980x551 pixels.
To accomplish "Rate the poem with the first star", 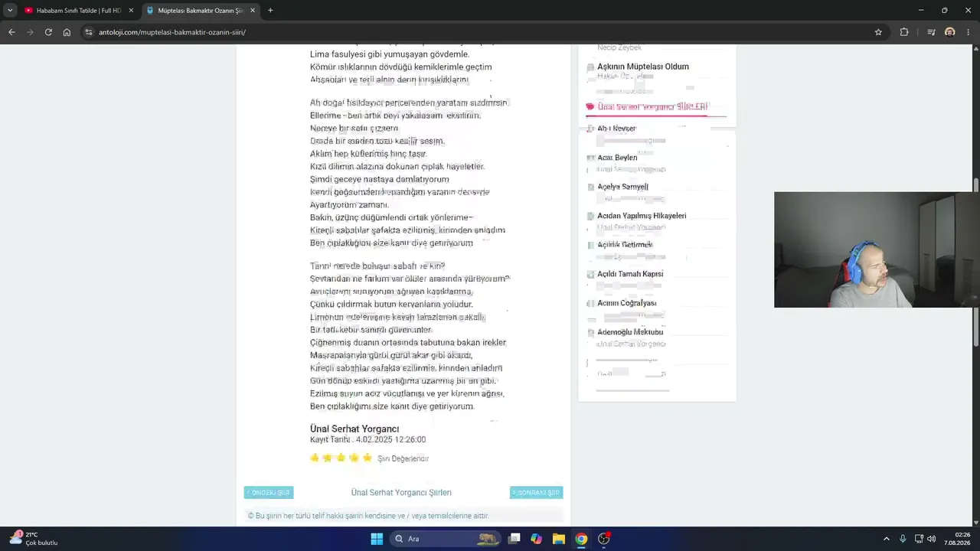I will (x=315, y=458).
